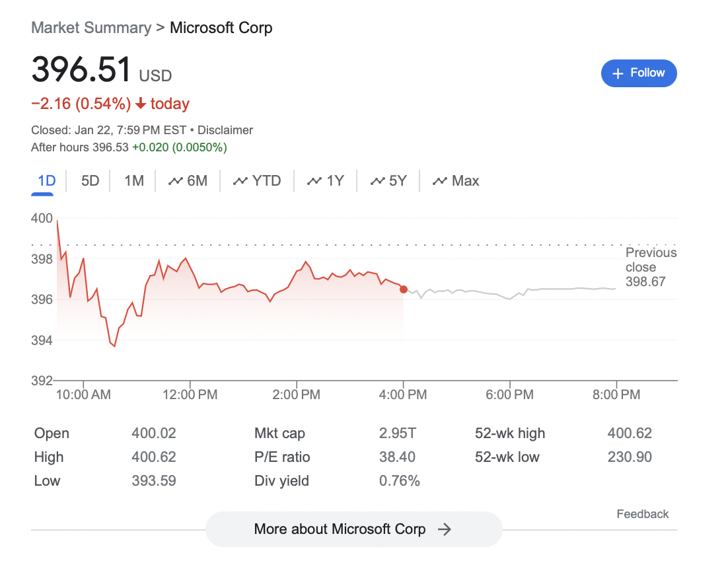
Task: Click the plus icon on Follow button
Action: click(618, 73)
